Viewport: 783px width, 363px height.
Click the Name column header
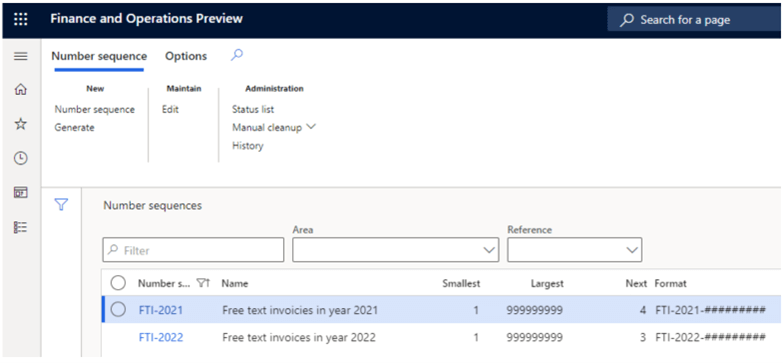click(235, 284)
